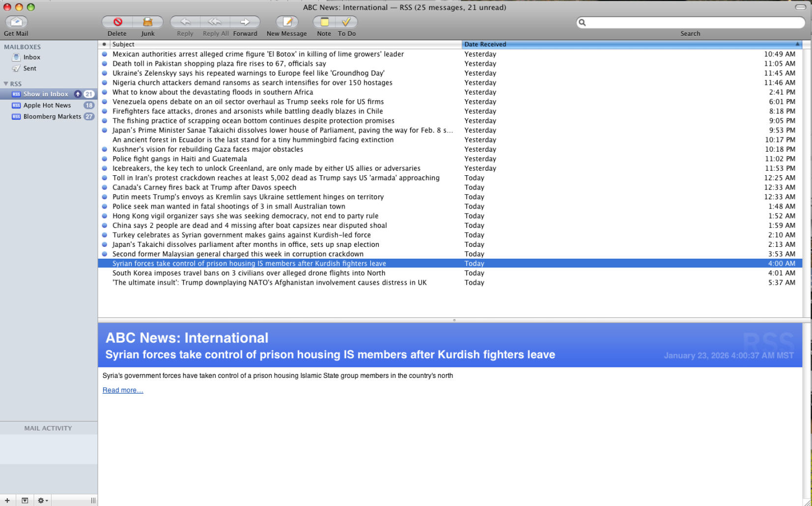Viewport: 812px width, 506px height.
Task: Forward the selected message
Action: tap(245, 22)
